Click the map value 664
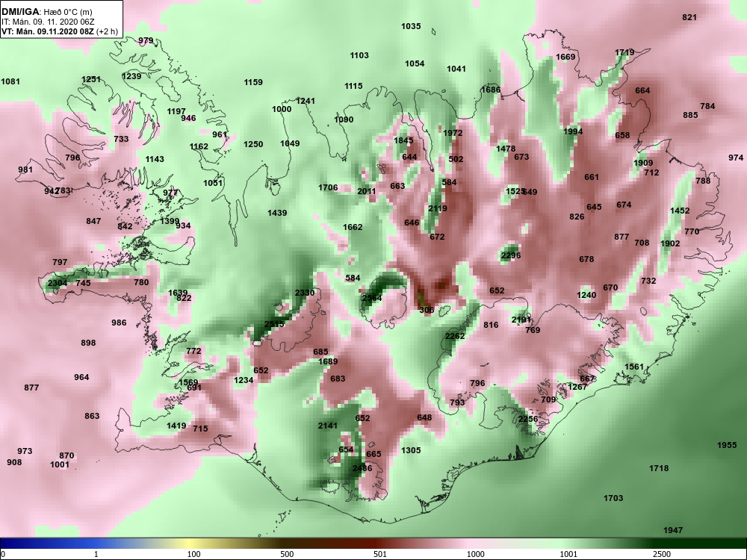747x560 pixels. [642, 90]
